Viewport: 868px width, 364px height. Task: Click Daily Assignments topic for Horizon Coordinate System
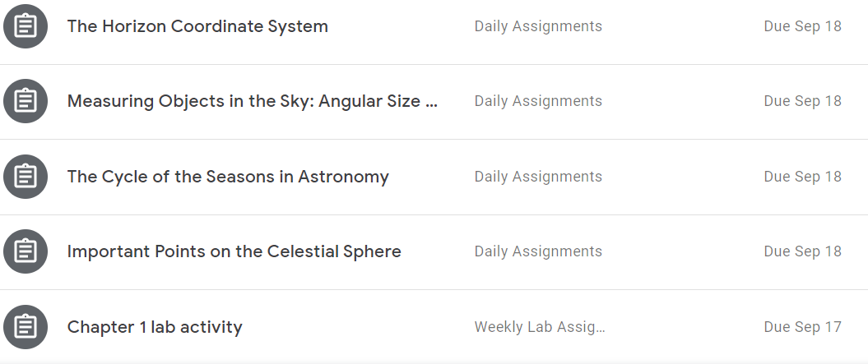pyautogui.click(x=538, y=26)
